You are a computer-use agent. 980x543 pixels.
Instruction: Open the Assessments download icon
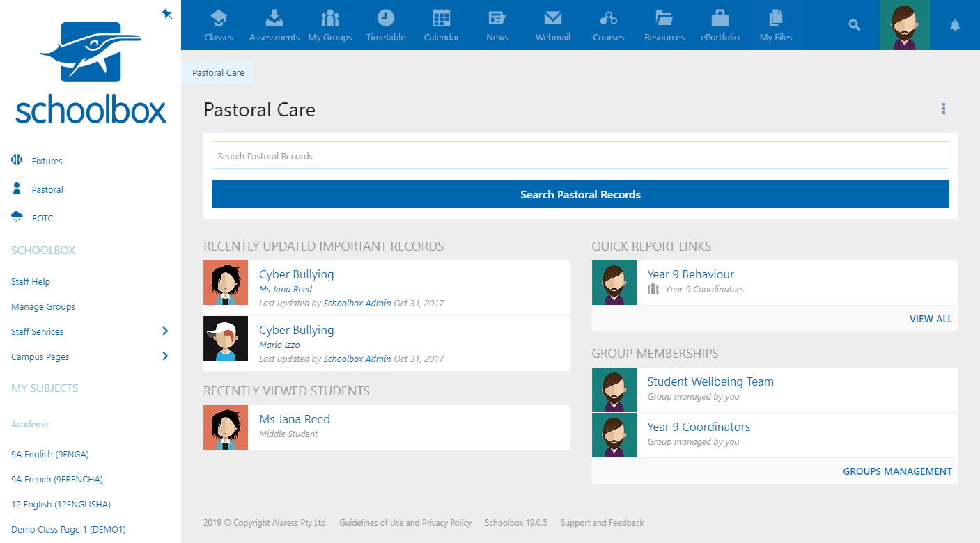coord(274,19)
